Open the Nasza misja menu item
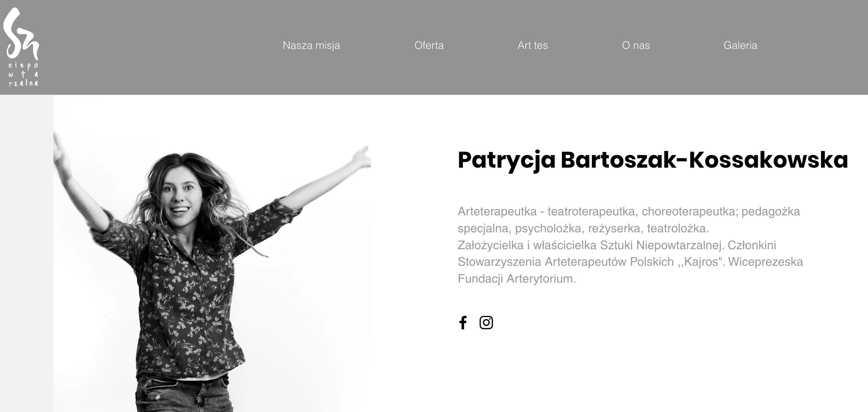 311,45
